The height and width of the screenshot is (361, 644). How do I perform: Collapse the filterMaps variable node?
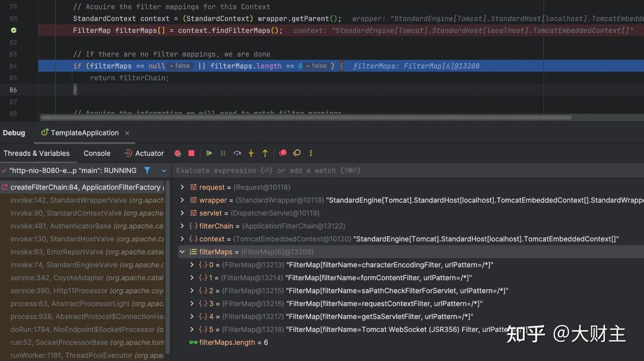coord(182,252)
